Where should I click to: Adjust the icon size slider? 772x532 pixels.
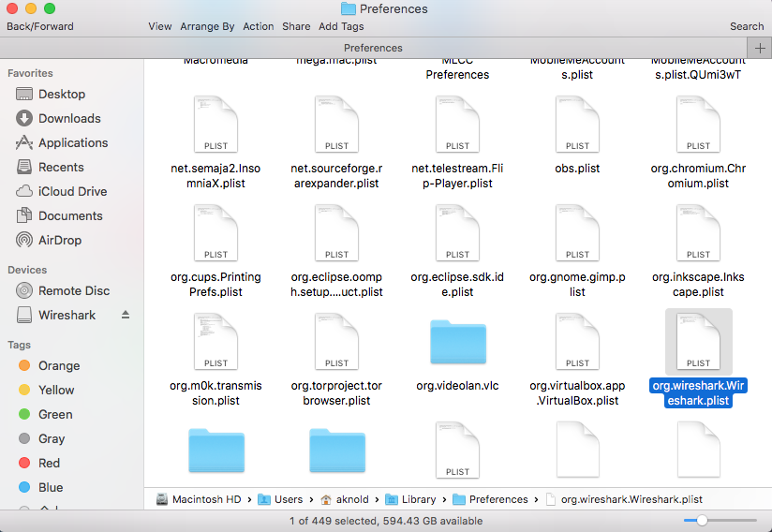[x=701, y=520]
